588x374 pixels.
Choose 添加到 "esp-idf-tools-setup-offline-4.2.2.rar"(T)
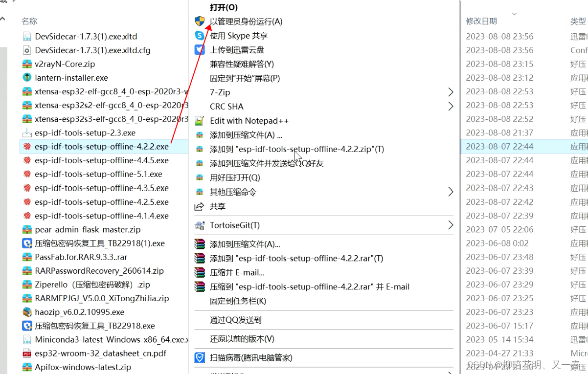point(296,258)
